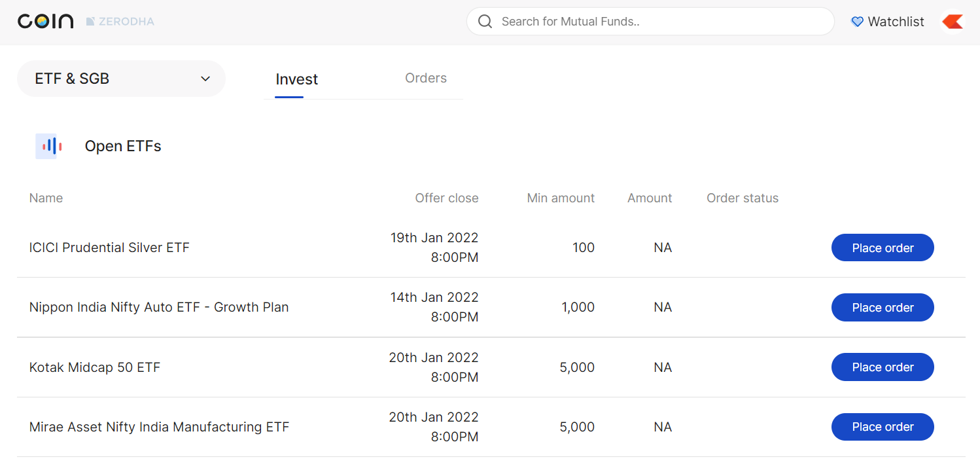Click Mirae Asset Nifty India Manufacturing ETF
Image resolution: width=980 pixels, height=476 pixels.
pos(159,427)
